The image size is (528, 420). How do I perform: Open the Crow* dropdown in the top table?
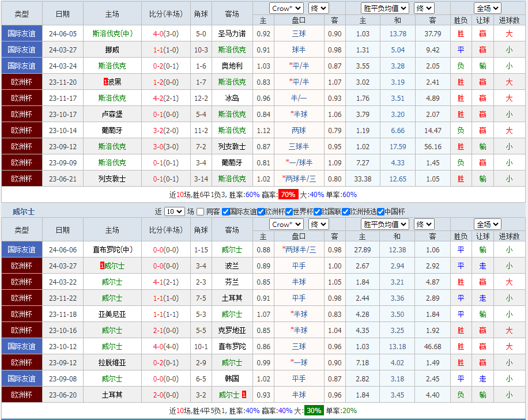click(x=286, y=8)
